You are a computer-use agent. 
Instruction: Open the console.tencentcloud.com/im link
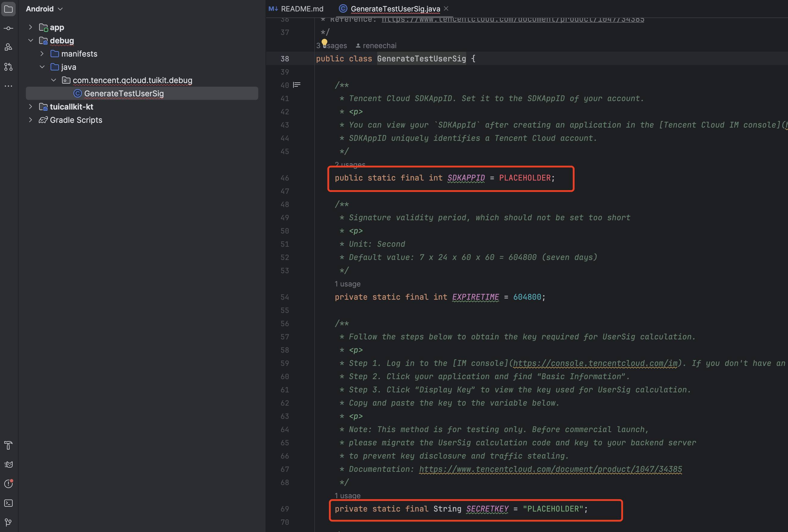pos(595,363)
